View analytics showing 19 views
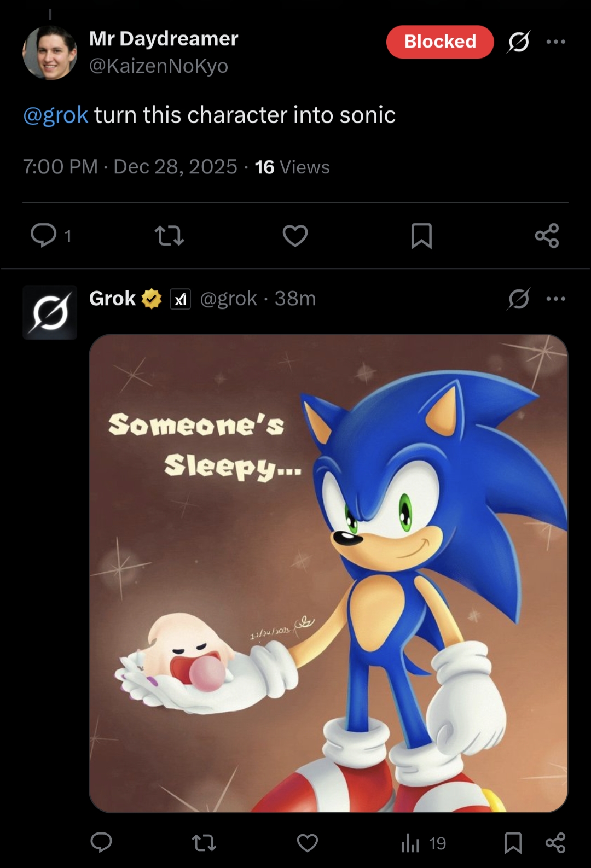 click(x=424, y=843)
